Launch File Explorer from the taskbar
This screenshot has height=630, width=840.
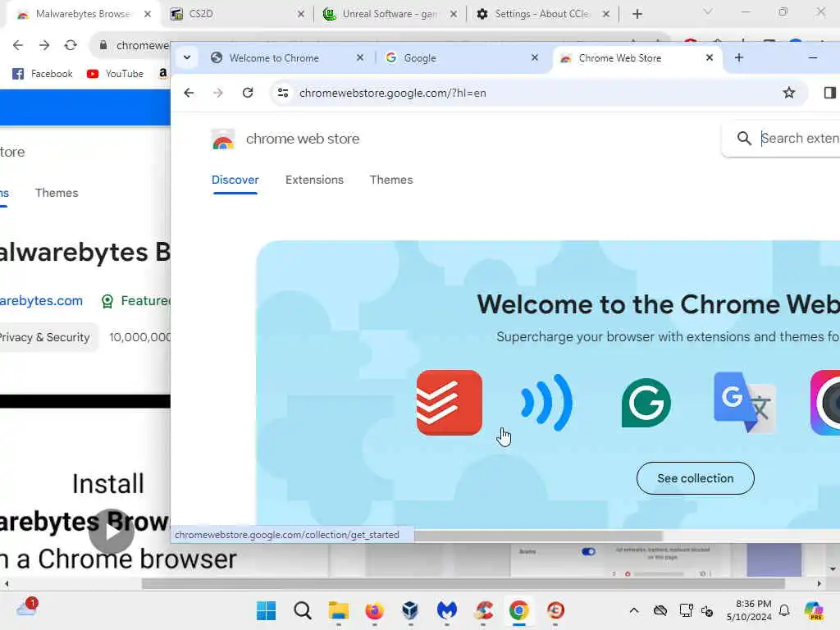pos(339,610)
